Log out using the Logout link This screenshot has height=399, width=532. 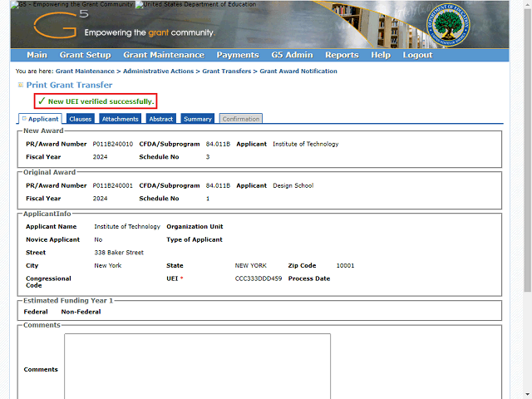417,55
